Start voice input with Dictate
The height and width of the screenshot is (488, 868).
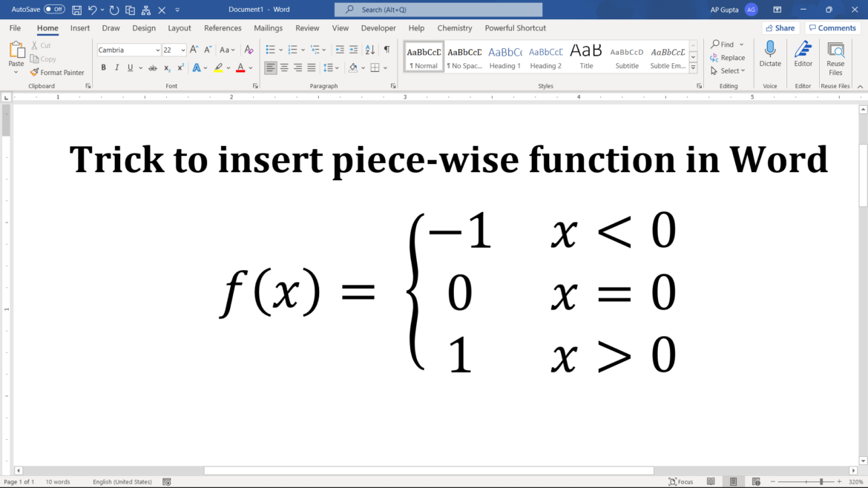770,56
